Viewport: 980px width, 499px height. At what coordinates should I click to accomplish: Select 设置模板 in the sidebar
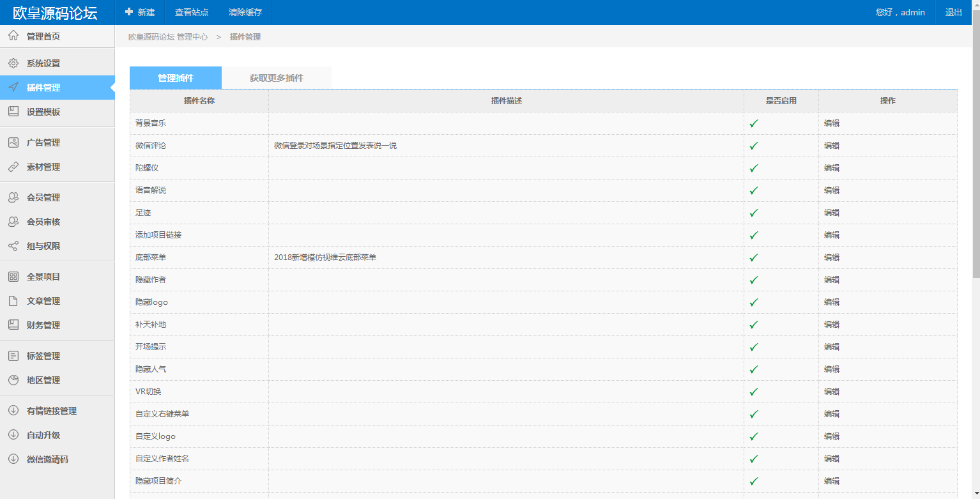42,112
